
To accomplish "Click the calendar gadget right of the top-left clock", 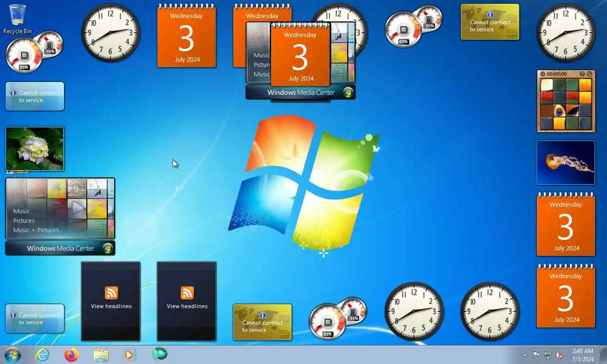I will (x=186, y=36).
